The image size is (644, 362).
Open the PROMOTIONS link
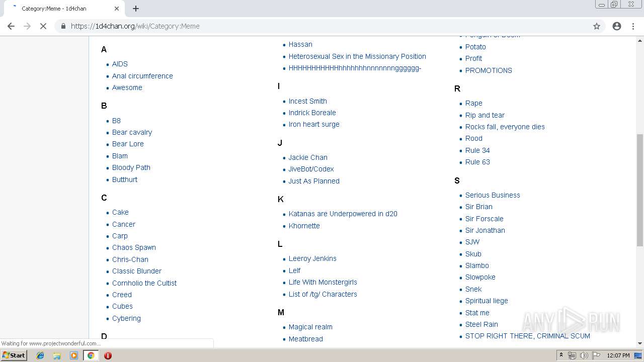click(489, 70)
